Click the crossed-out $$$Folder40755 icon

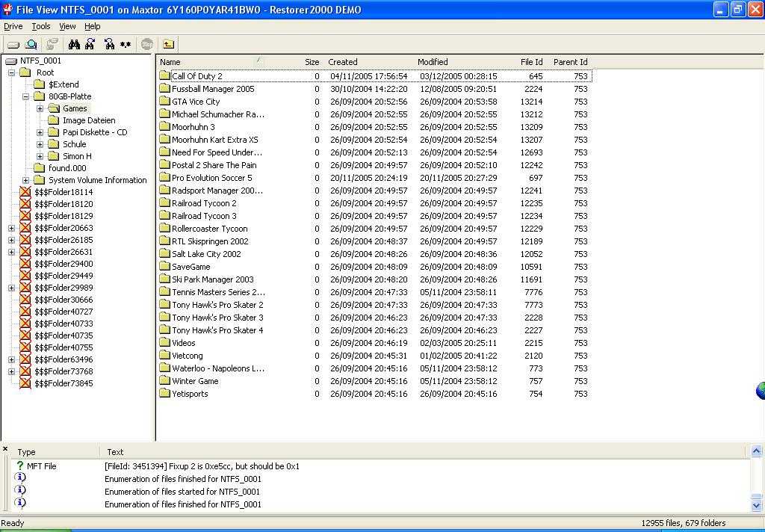25,347
